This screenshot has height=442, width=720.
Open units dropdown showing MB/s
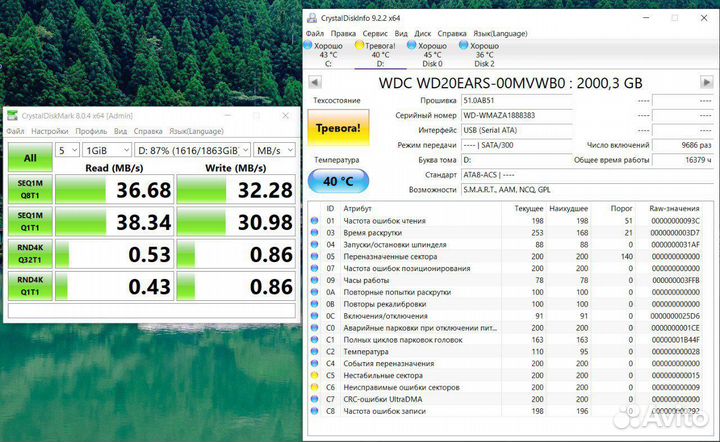(275, 150)
